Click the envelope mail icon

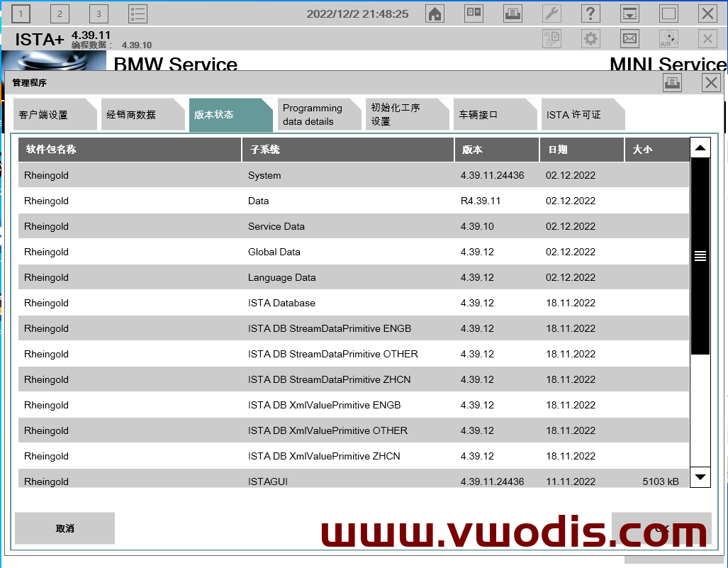[x=629, y=38]
